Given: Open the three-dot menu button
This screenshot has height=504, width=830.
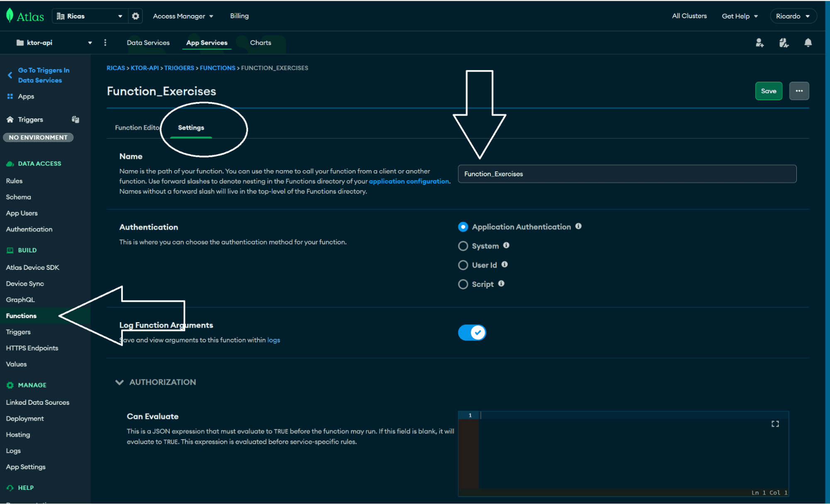Looking at the screenshot, I should click(800, 91).
